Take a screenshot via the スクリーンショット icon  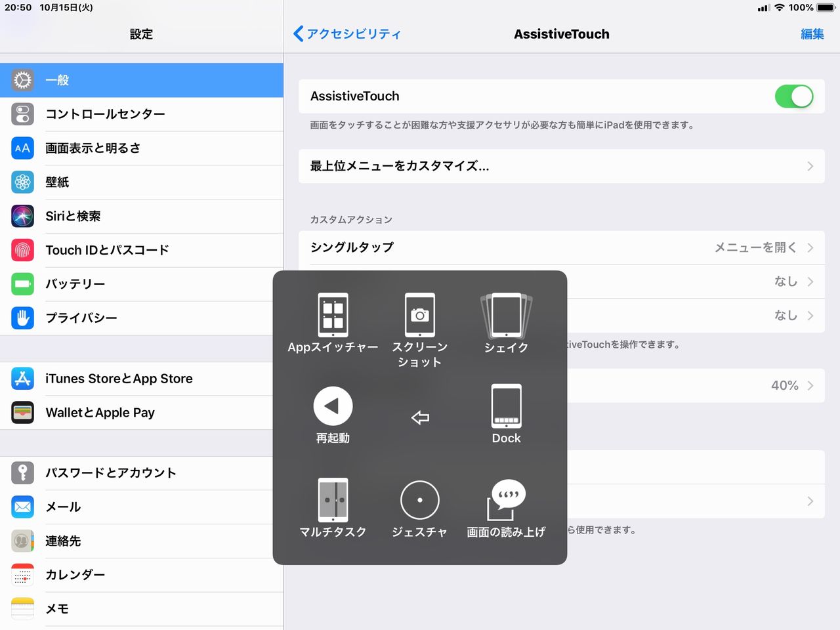click(420, 316)
